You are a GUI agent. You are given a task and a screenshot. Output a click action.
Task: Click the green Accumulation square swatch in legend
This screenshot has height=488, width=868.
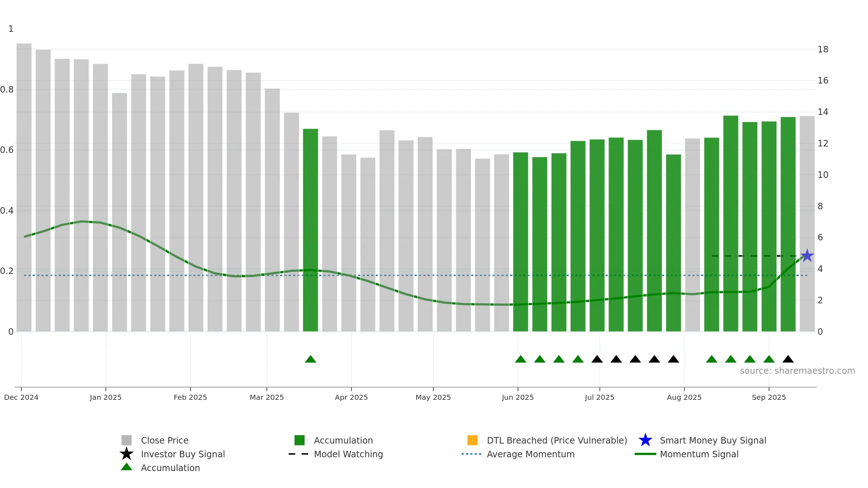(299, 440)
